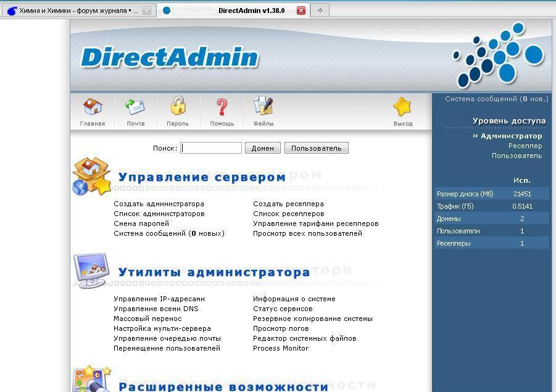Click the Управление сервером section icon

(x=91, y=177)
